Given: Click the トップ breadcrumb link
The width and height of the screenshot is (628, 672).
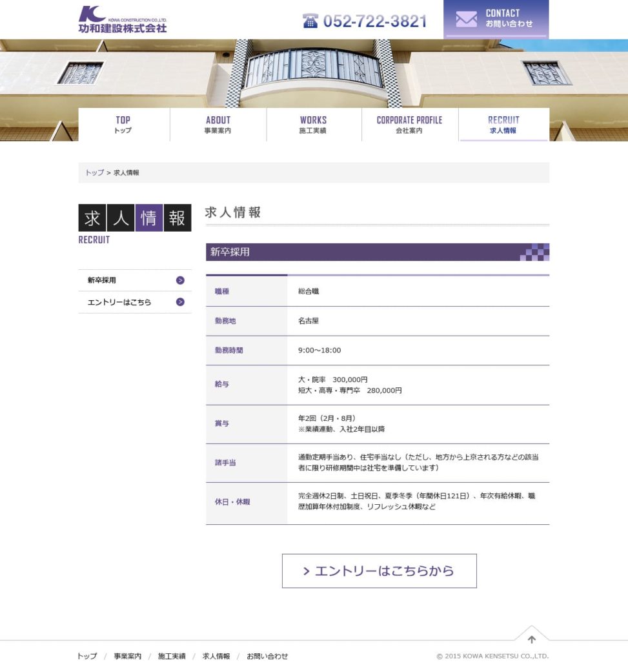Looking at the screenshot, I should pyautogui.click(x=94, y=173).
